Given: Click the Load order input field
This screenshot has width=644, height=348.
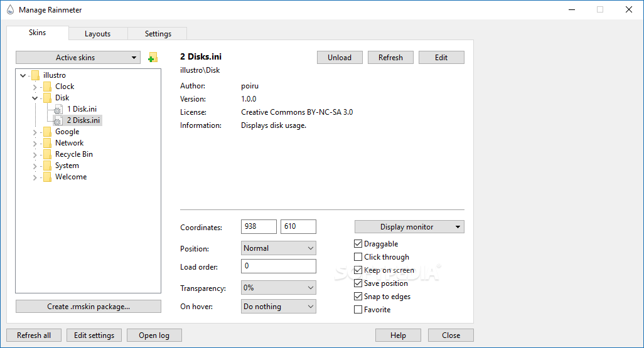Looking at the screenshot, I should (279, 266).
